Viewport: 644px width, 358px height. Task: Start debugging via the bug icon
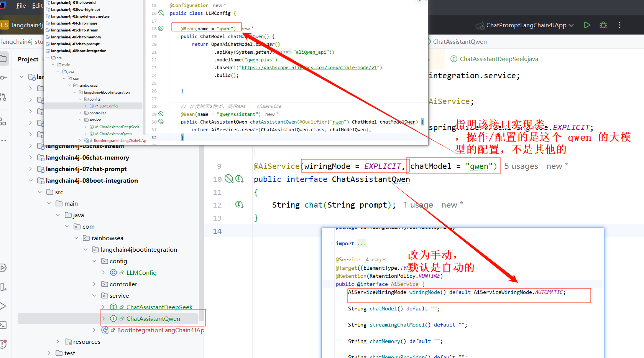click(x=603, y=25)
